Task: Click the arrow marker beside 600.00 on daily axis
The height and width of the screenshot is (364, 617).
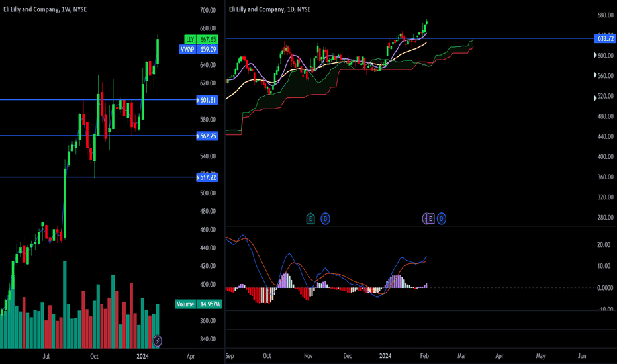Action: click(595, 55)
